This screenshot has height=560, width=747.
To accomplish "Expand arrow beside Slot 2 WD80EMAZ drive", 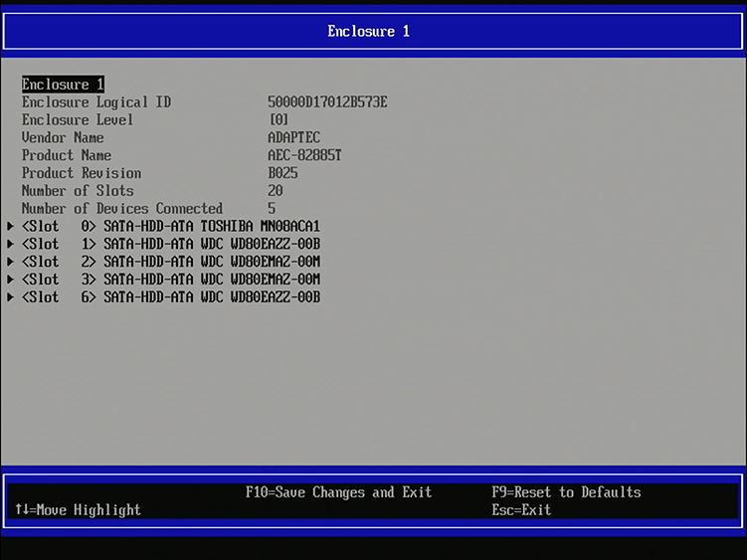I will tap(10, 262).
